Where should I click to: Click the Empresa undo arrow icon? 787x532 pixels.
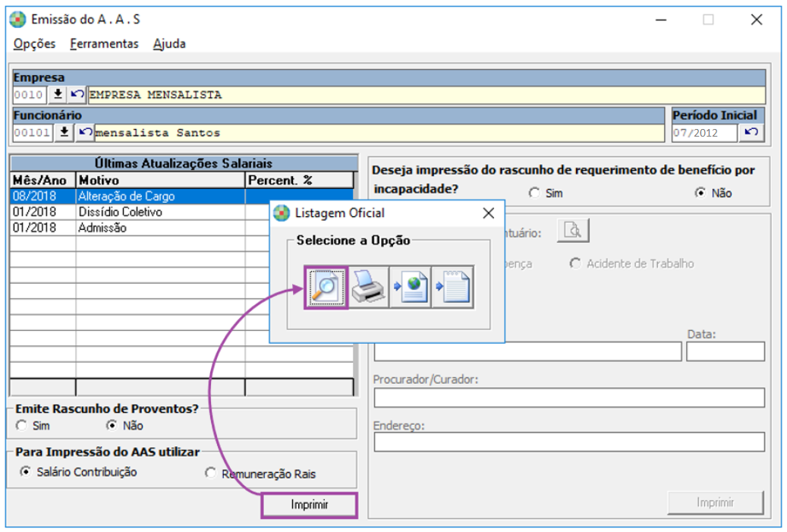coord(77,94)
